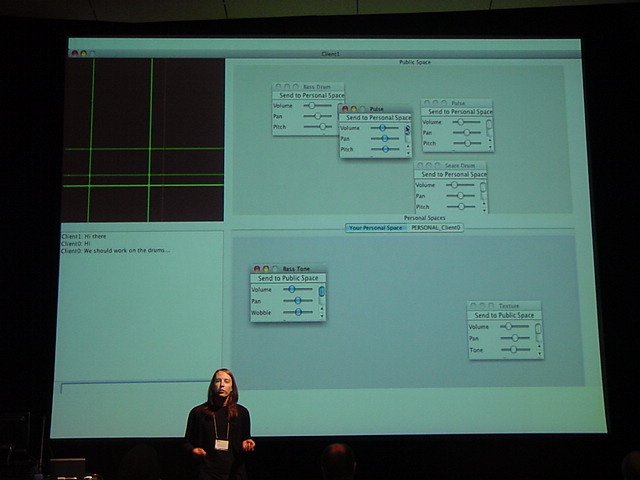
Task: Adjust the Bass Tone Pan slider
Action: coord(298,301)
